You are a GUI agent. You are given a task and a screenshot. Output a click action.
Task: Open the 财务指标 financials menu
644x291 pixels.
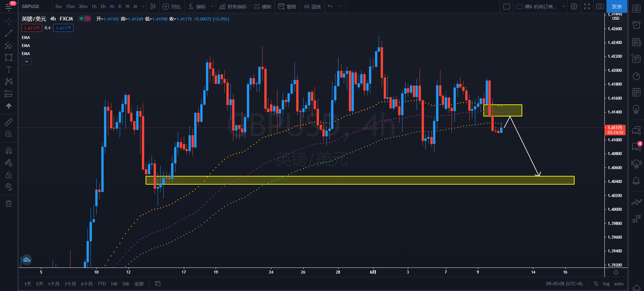click(233, 6)
